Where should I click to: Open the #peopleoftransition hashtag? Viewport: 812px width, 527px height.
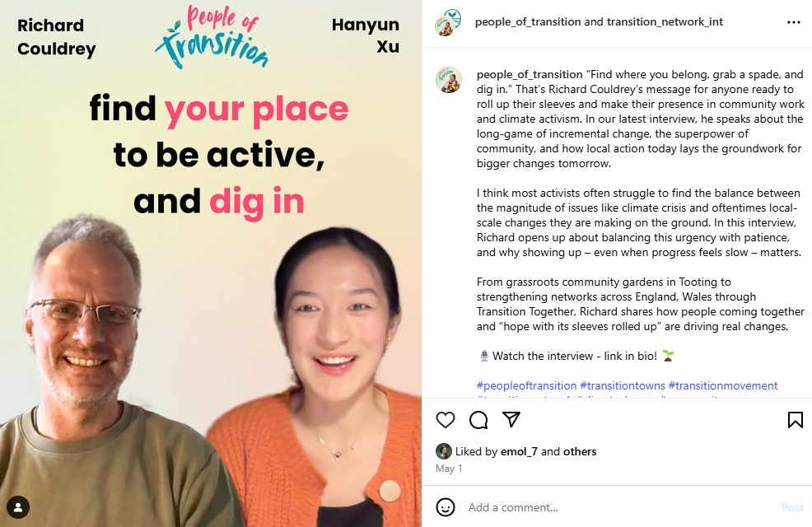526,385
